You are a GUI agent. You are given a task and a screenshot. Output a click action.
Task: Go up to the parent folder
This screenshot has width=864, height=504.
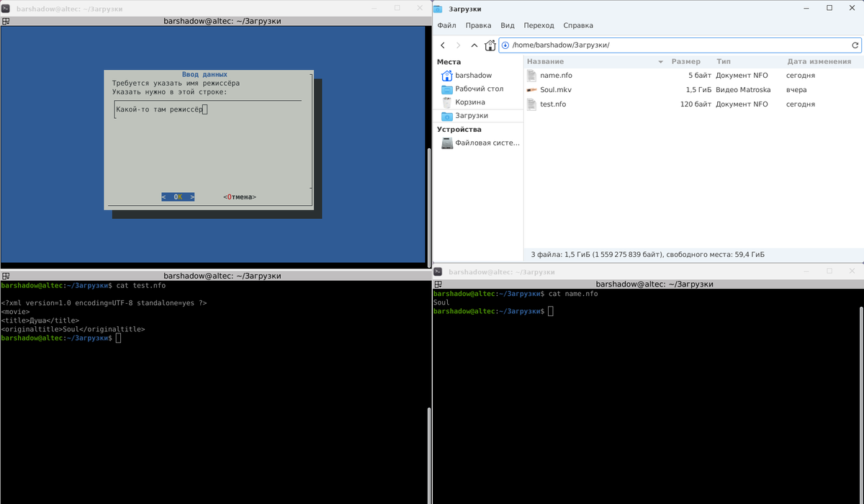474,45
